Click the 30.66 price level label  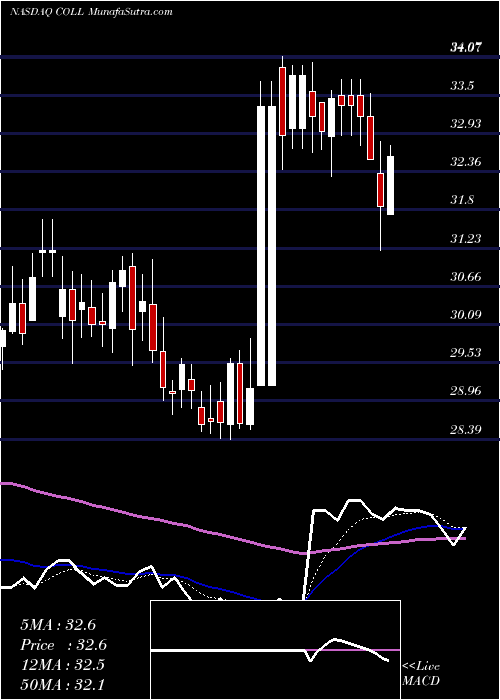tap(466, 277)
